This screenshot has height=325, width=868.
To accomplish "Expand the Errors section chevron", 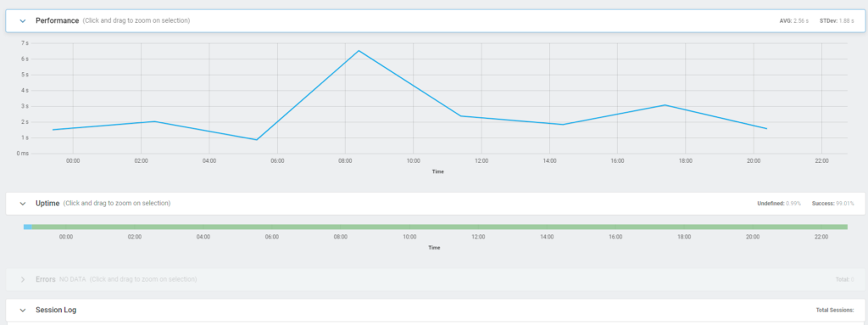I will pos(23,279).
